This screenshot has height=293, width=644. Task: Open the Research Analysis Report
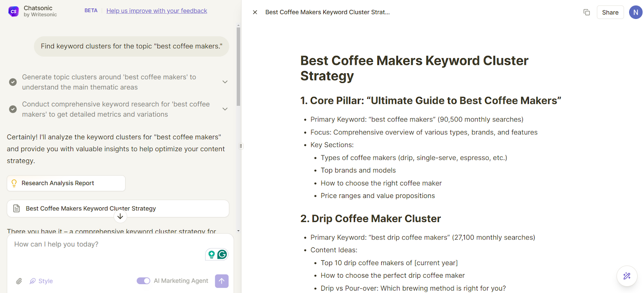pos(66,184)
